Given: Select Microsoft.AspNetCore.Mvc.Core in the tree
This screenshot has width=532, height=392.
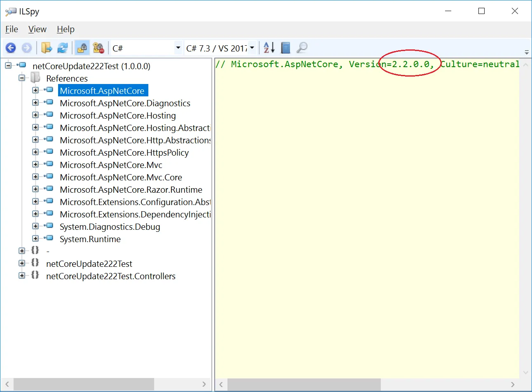Looking at the screenshot, I should coord(121,177).
